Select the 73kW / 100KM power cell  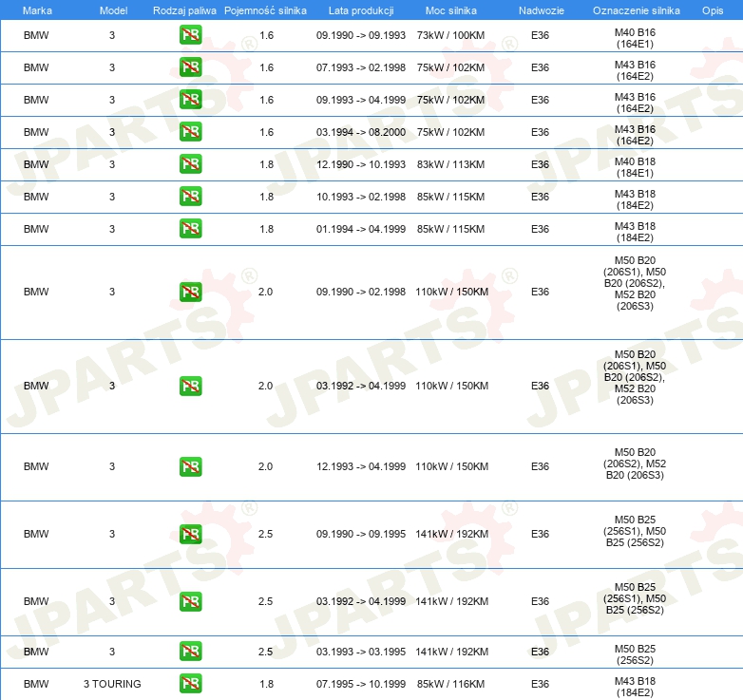coord(450,35)
